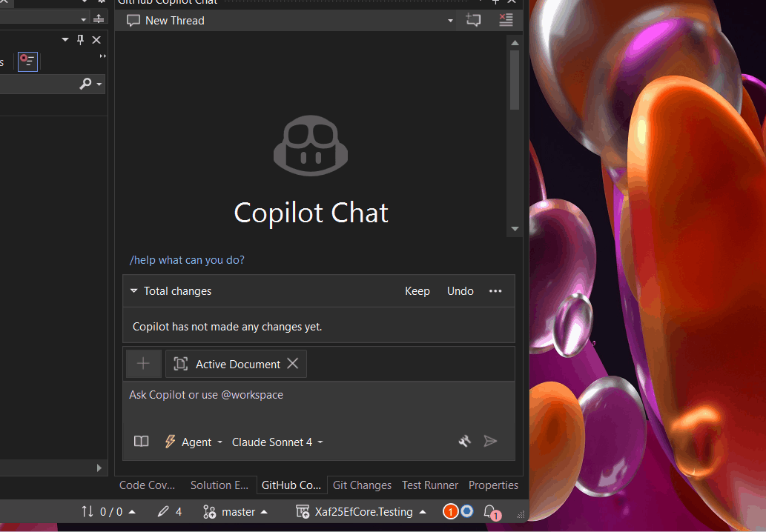Open the New Thread dropdown arrow

pyautogui.click(x=450, y=21)
